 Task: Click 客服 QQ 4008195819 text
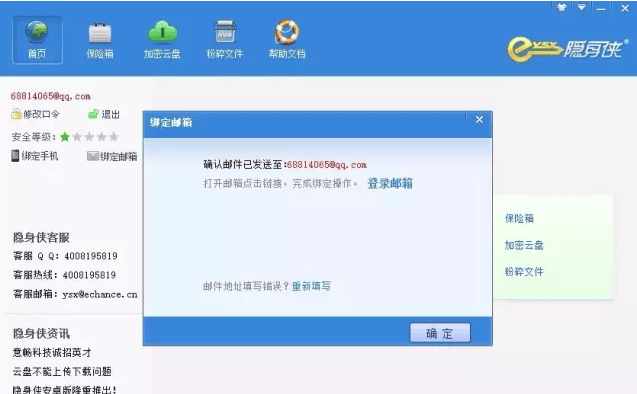point(65,256)
